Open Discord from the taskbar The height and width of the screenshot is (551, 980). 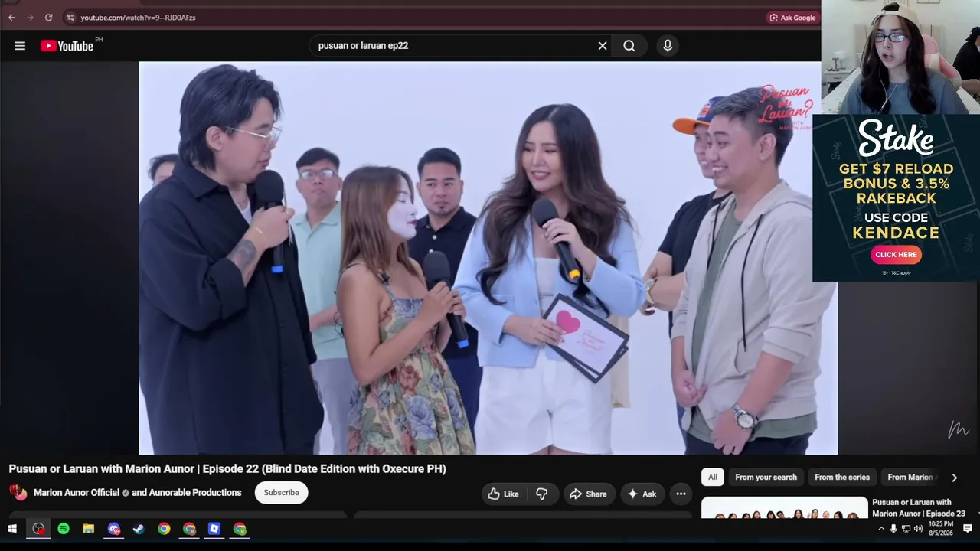(114, 529)
